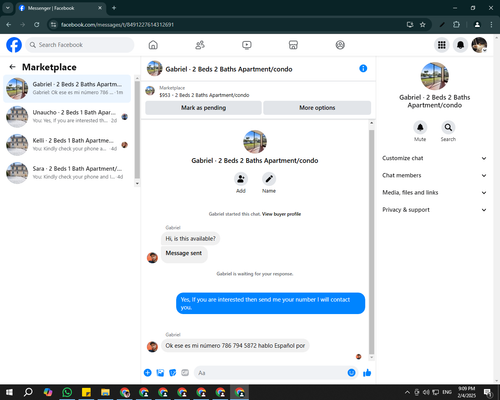Open Sara 2 Beds 1 Bath conversation
Screen dimensions: 500x400
[67, 173]
